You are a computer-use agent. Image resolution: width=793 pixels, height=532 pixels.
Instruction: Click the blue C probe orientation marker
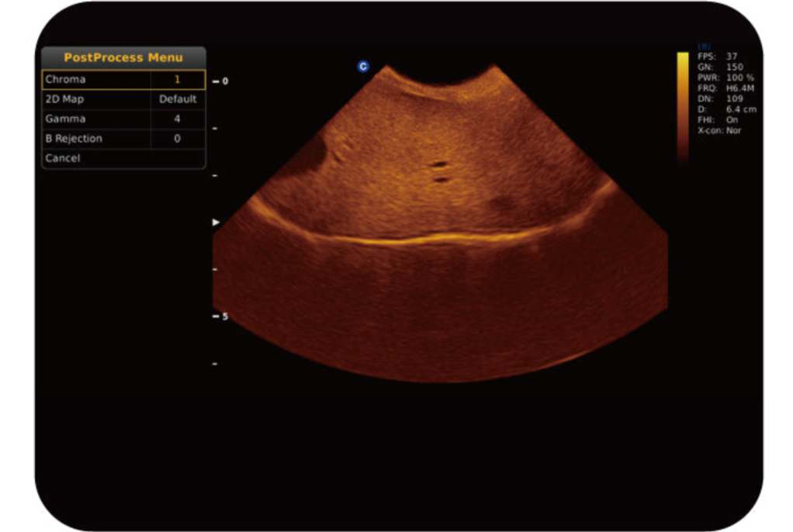pos(362,67)
